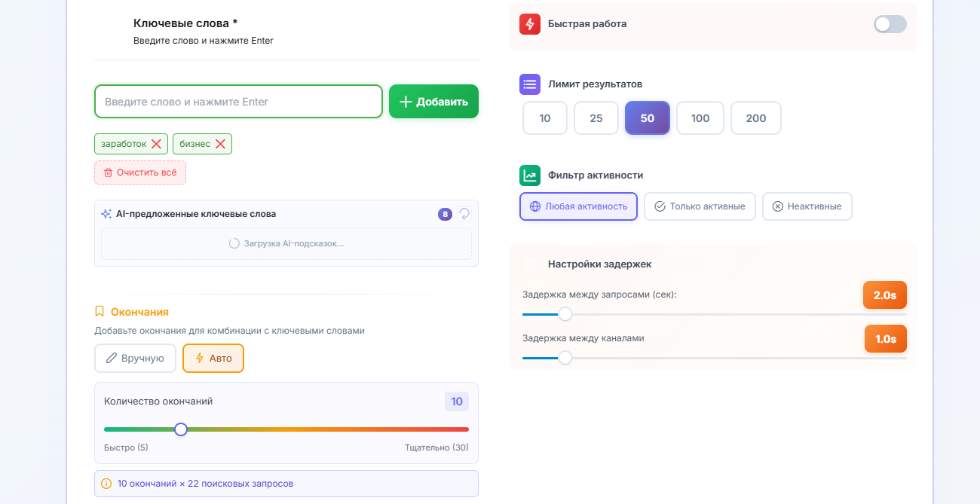Switch endings mode to "Авто"

click(213, 359)
